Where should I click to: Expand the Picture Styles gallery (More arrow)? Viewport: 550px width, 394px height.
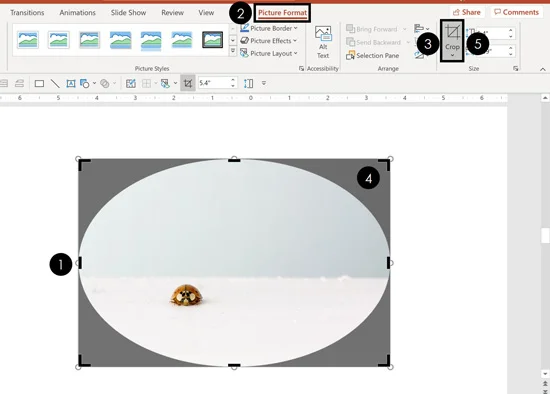[x=233, y=51]
